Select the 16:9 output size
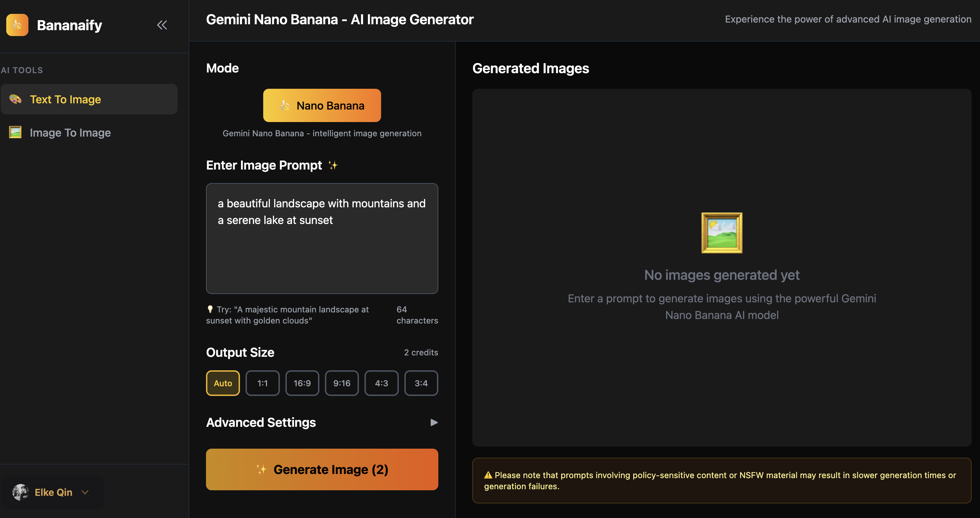This screenshot has height=518, width=980. [302, 383]
